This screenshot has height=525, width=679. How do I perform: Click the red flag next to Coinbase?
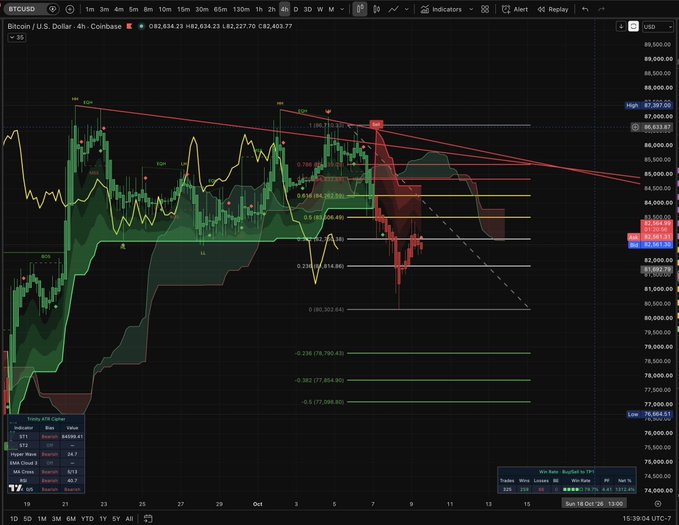tap(129, 26)
